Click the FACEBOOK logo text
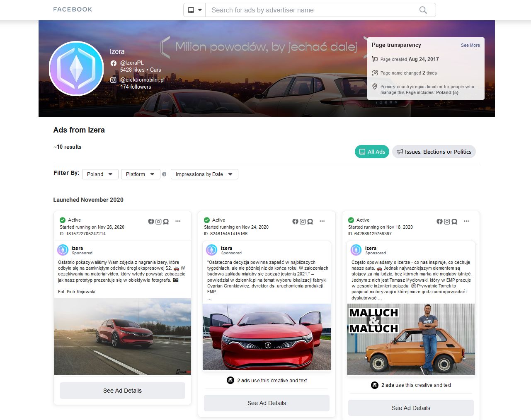This screenshot has width=531, height=420. pos(73,9)
